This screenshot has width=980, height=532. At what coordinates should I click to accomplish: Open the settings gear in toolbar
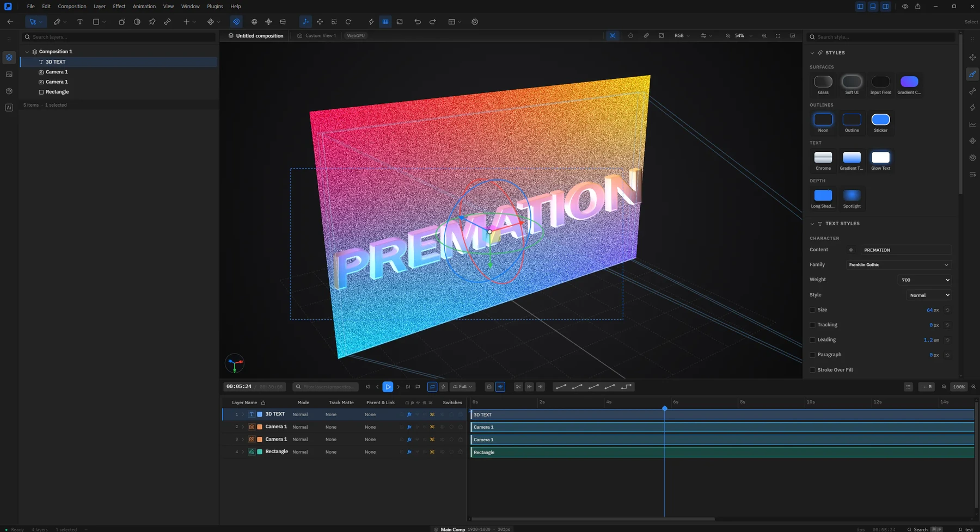[x=475, y=22]
